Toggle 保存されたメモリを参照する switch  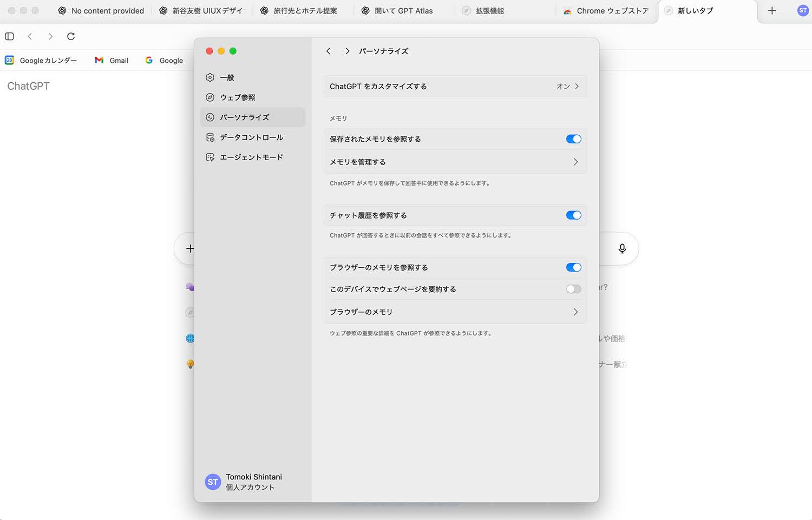pyautogui.click(x=573, y=139)
